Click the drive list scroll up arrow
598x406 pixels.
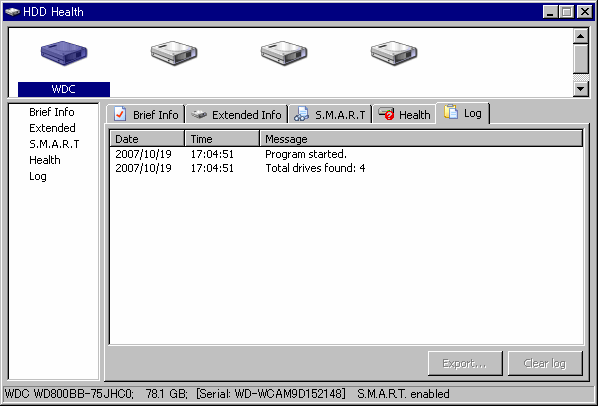click(x=580, y=36)
